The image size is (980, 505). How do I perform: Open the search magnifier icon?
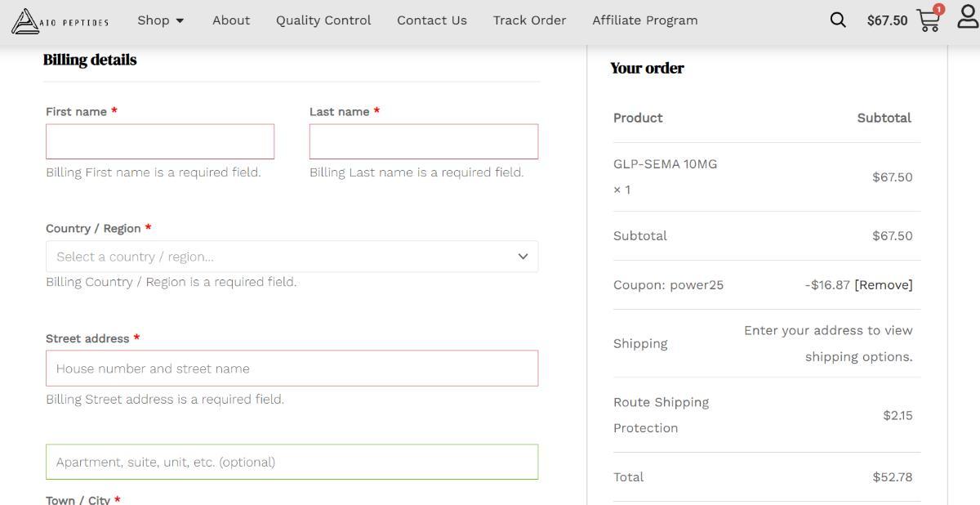[838, 20]
